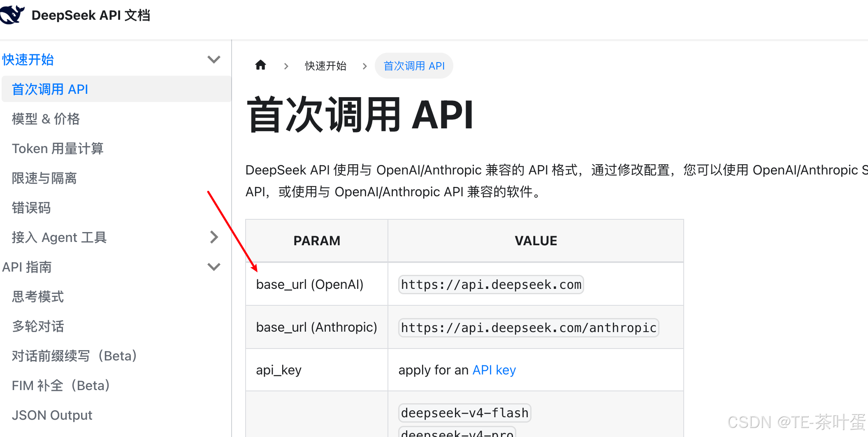Click the deepseek-v4-flash model name
The image size is (868, 437).
tap(465, 413)
